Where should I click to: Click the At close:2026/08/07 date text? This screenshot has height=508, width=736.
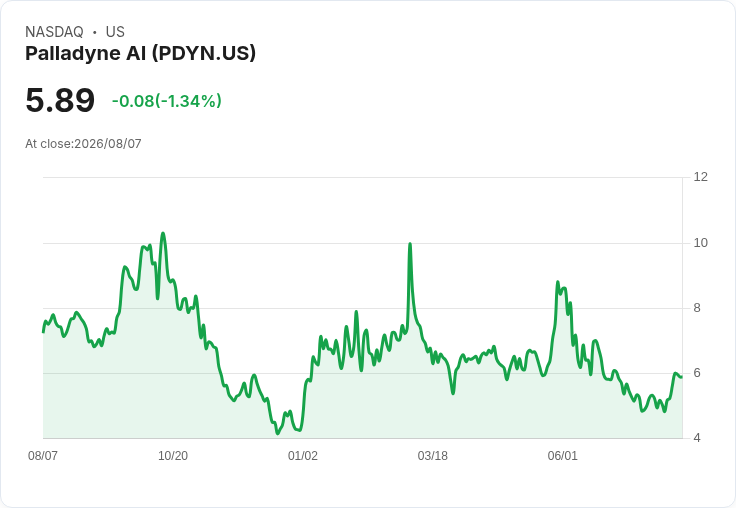coord(83,144)
